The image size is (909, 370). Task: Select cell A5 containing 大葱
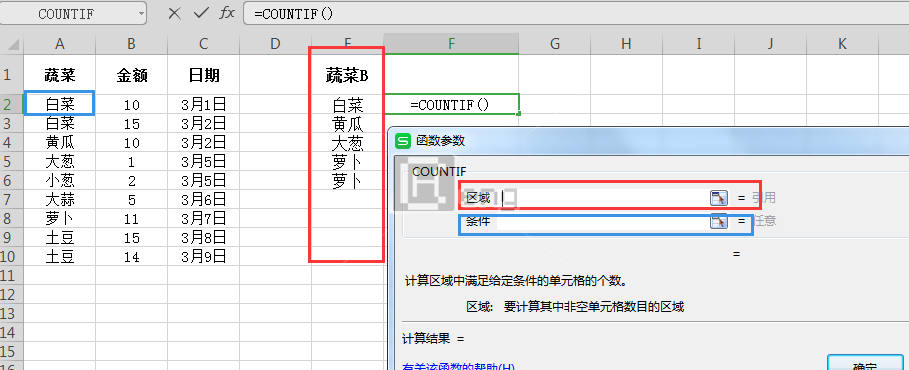60,161
